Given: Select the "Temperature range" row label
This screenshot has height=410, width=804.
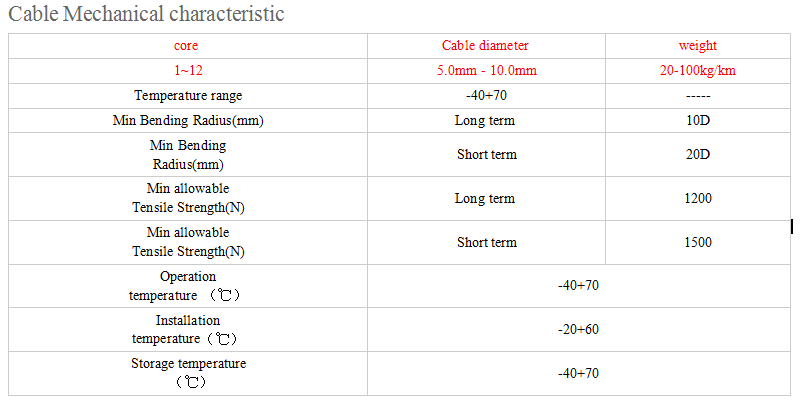Looking at the screenshot, I should pyautogui.click(x=188, y=96).
